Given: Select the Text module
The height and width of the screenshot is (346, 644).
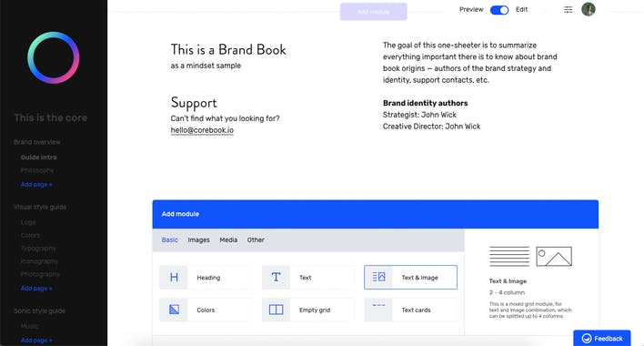Looking at the screenshot, I should [308, 278].
